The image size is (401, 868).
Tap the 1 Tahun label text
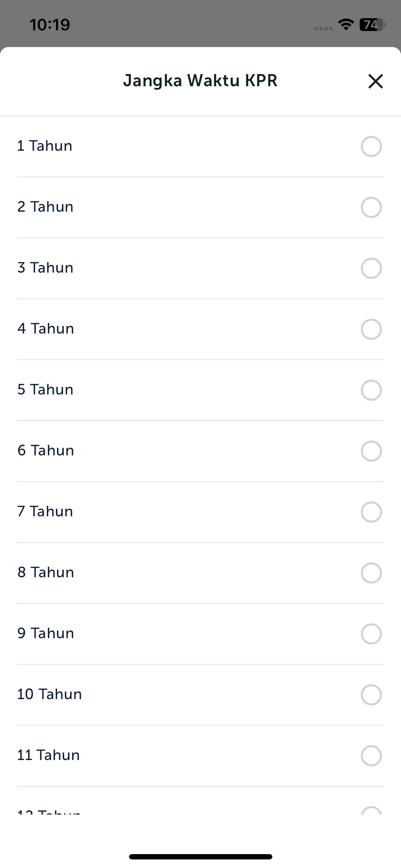click(x=45, y=146)
